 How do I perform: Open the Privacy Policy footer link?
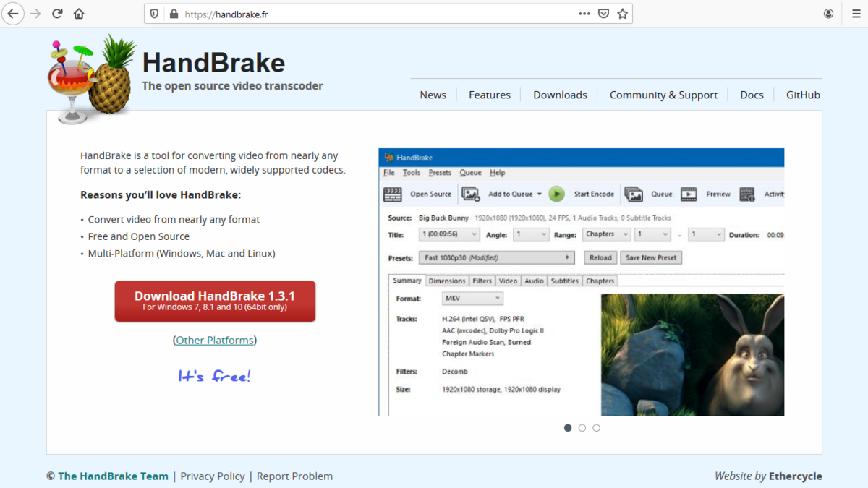click(x=213, y=476)
